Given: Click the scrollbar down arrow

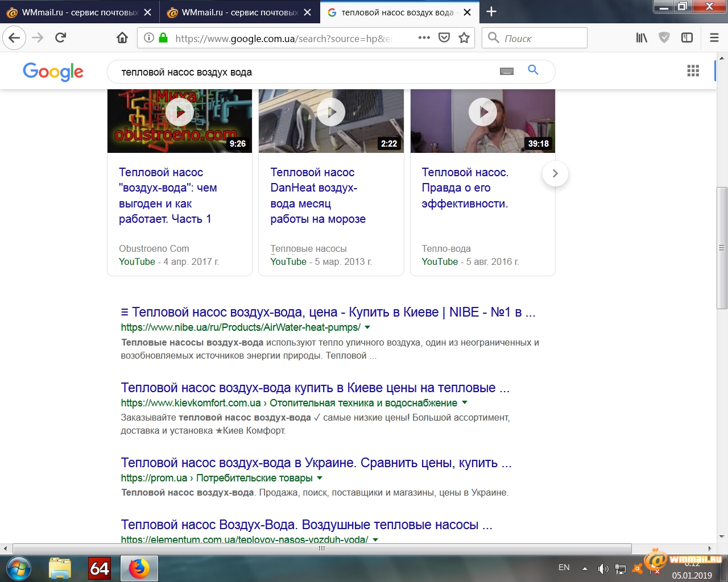Looking at the screenshot, I should (x=722, y=536).
